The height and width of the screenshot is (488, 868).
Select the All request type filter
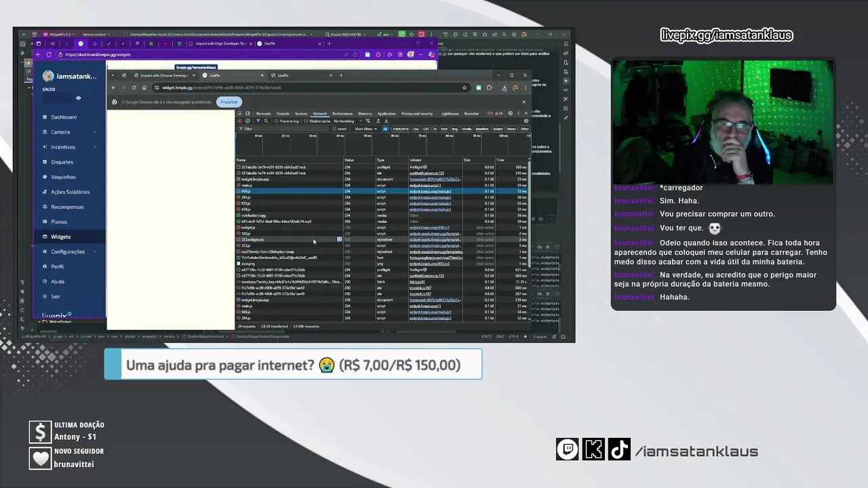coord(385,129)
